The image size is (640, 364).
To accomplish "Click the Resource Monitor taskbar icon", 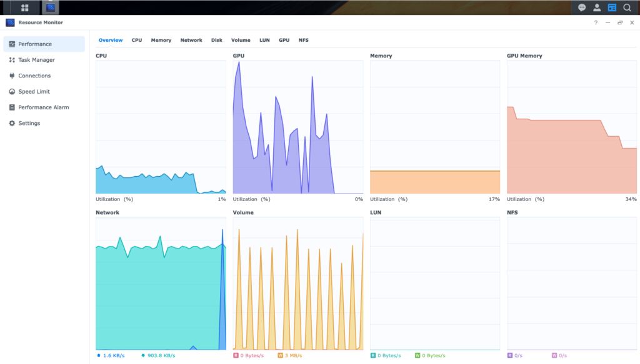I will coord(51,7).
